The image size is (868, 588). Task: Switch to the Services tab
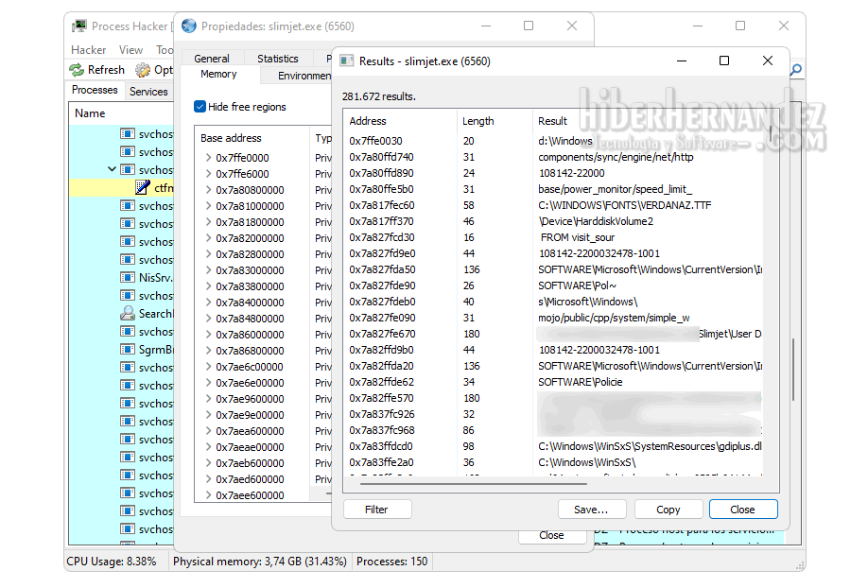pos(148,92)
